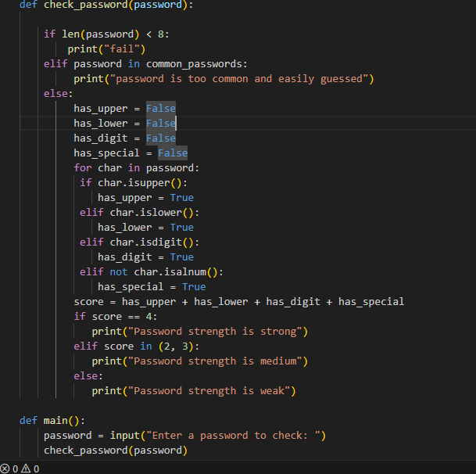This screenshot has width=476, height=474.
Task: Click True in 'has_lower = True'
Action: coord(182,228)
